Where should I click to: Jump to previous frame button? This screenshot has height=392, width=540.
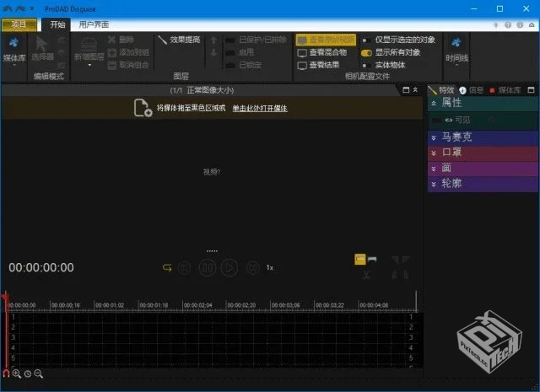tap(184, 267)
